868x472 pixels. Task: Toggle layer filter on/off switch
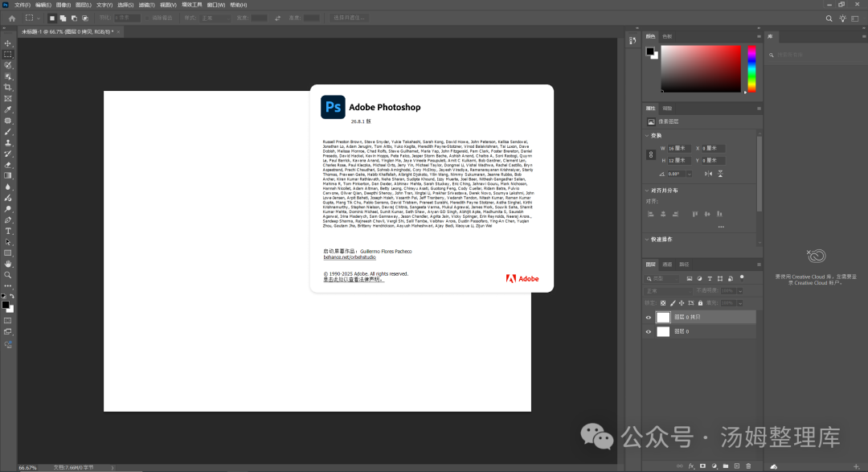coord(742,278)
